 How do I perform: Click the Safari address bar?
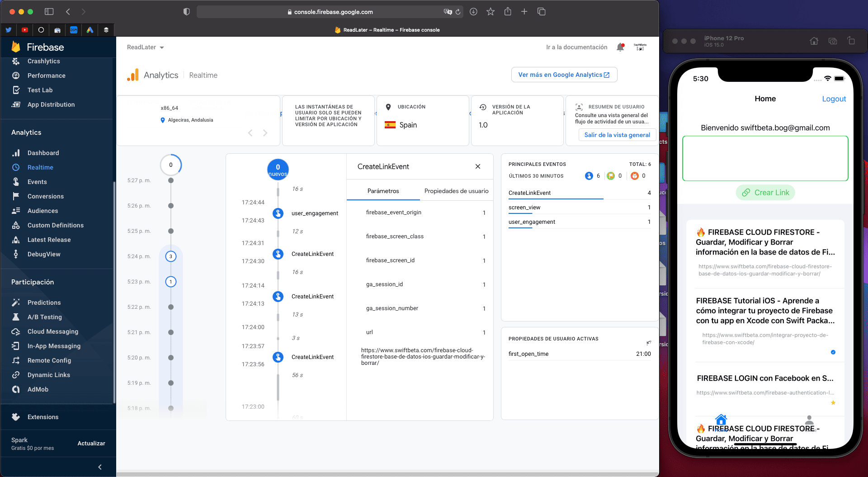[x=330, y=12]
